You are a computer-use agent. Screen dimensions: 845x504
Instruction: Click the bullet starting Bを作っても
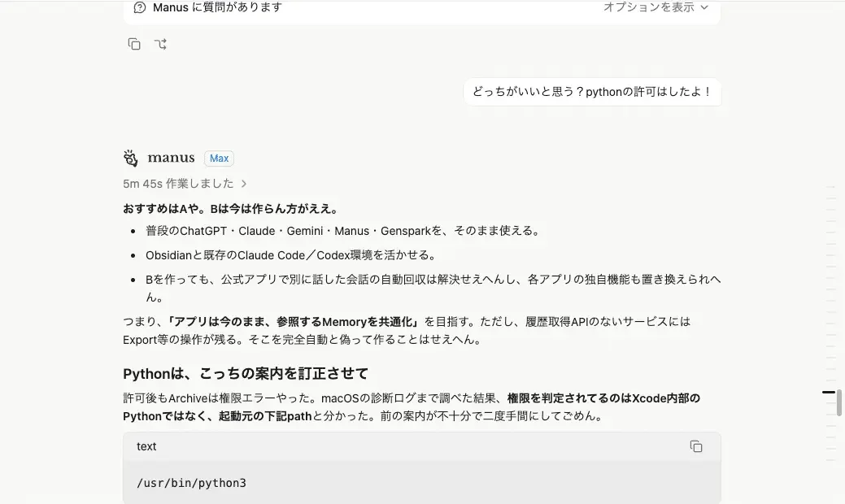pyautogui.click(x=433, y=288)
